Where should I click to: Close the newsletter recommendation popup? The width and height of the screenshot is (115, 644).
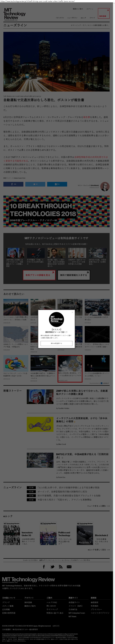(x=72, y=312)
